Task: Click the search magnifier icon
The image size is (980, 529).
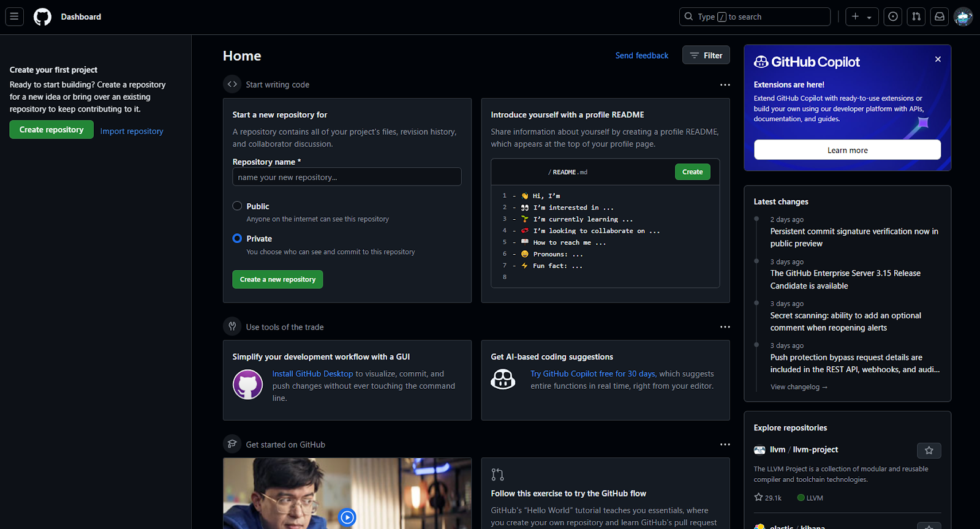Action: pos(689,17)
